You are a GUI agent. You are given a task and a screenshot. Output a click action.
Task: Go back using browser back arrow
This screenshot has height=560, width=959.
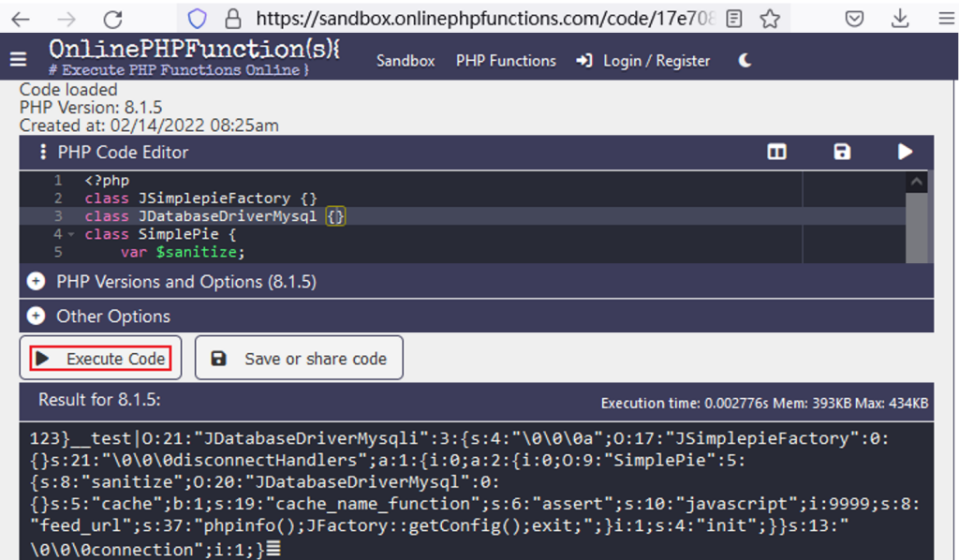tap(21, 20)
